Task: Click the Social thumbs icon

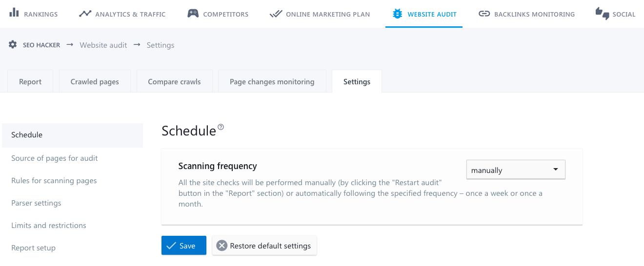Action: coord(602,14)
